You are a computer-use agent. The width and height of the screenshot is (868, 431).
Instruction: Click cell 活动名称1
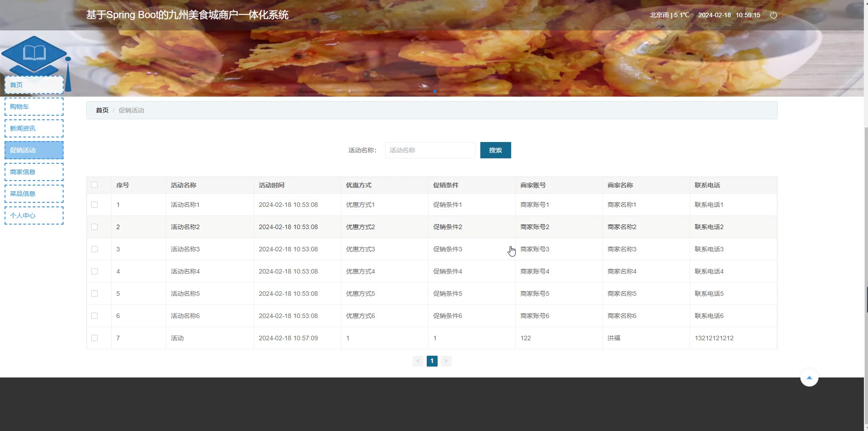(185, 205)
